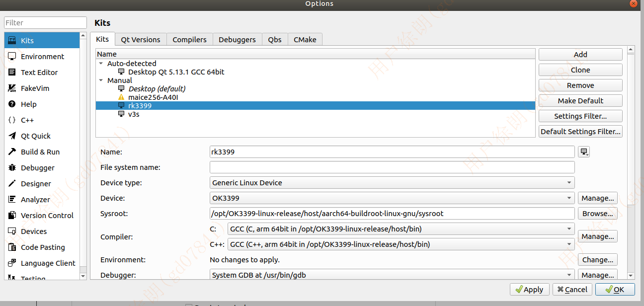Screen dimensions: 644x306
Task: Click monitor icon of Desktop Qt 5.13.1 kit
Action: click(x=121, y=72)
